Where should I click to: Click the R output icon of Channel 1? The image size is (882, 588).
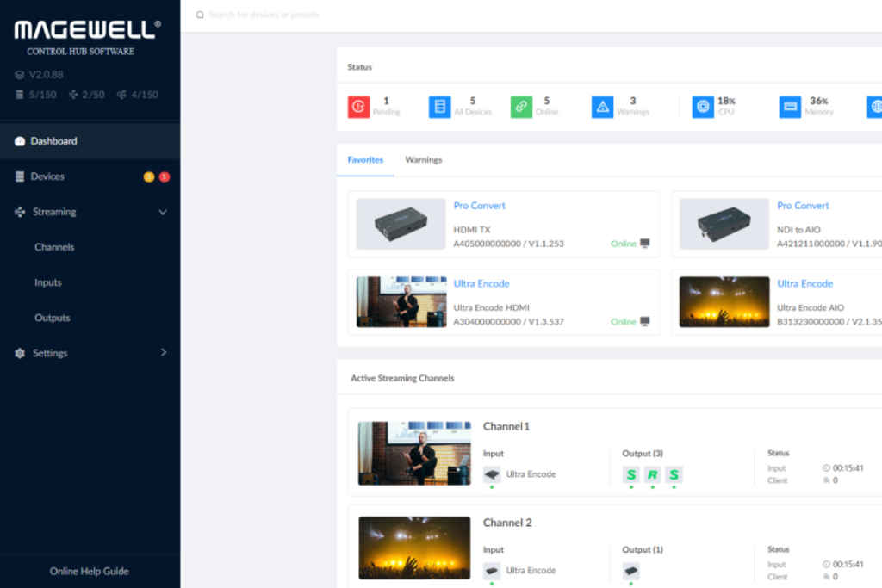[653, 475]
